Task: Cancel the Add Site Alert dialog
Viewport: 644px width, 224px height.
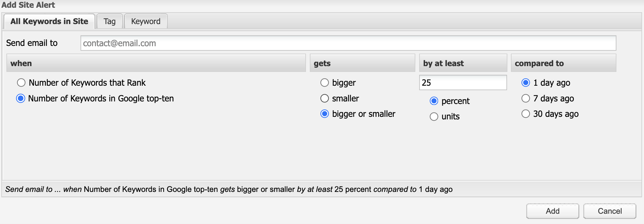Action: coord(609,211)
